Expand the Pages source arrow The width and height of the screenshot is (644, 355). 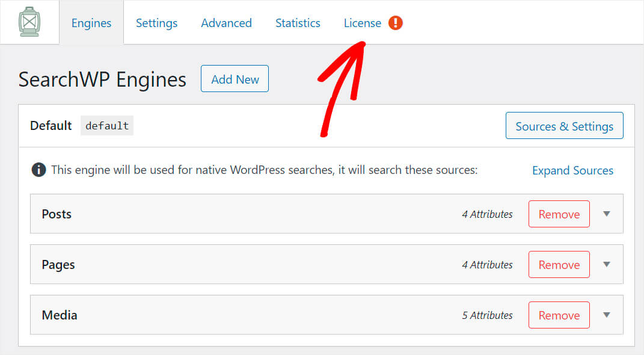(x=607, y=264)
